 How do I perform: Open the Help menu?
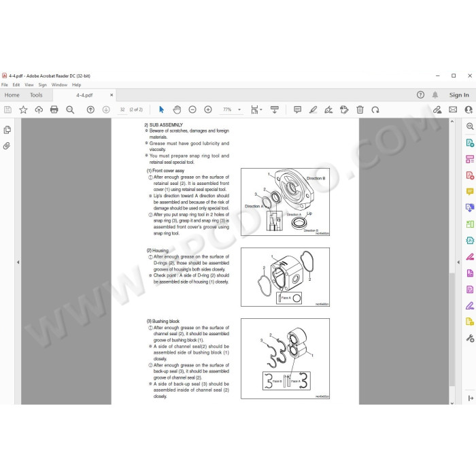tap(76, 85)
